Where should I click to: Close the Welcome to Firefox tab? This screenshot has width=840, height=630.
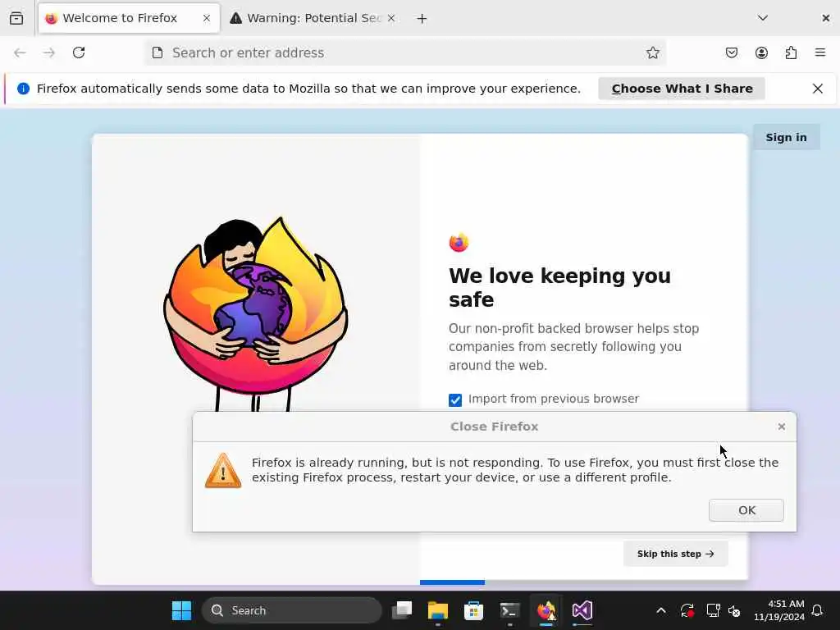pyautogui.click(x=206, y=18)
